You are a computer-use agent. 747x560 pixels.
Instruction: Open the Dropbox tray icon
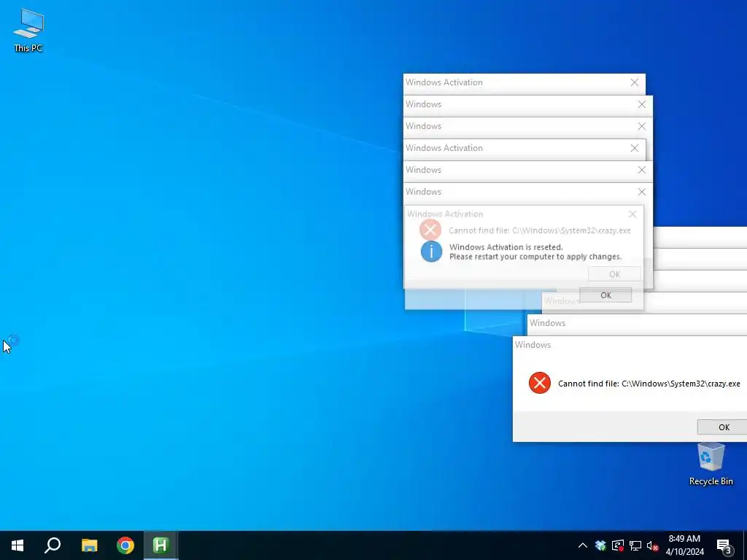click(x=600, y=545)
